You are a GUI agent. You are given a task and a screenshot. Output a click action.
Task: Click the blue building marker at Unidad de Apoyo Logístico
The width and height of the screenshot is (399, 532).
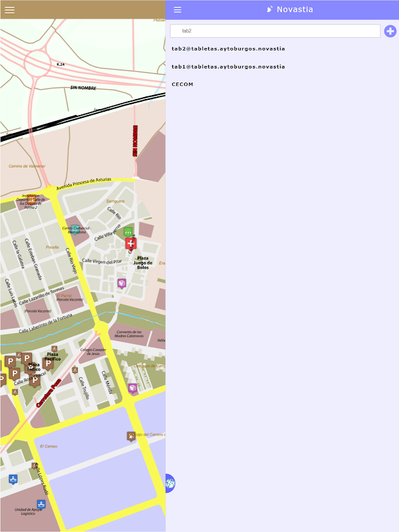click(41, 504)
